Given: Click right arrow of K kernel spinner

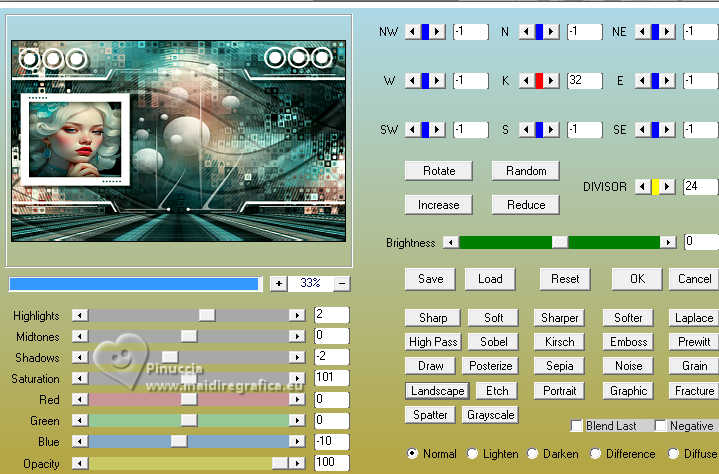Looking at the screenshot, I should (x=551, y=81).
